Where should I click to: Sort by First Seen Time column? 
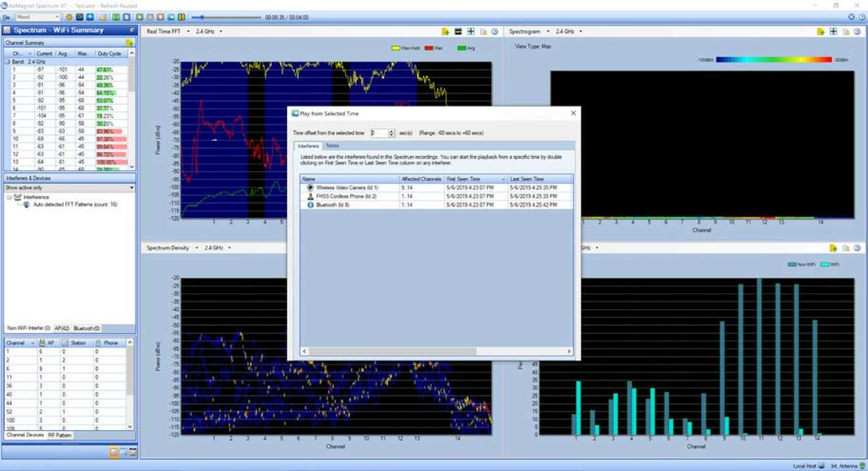pyautogui.click(x=475, y=179)
